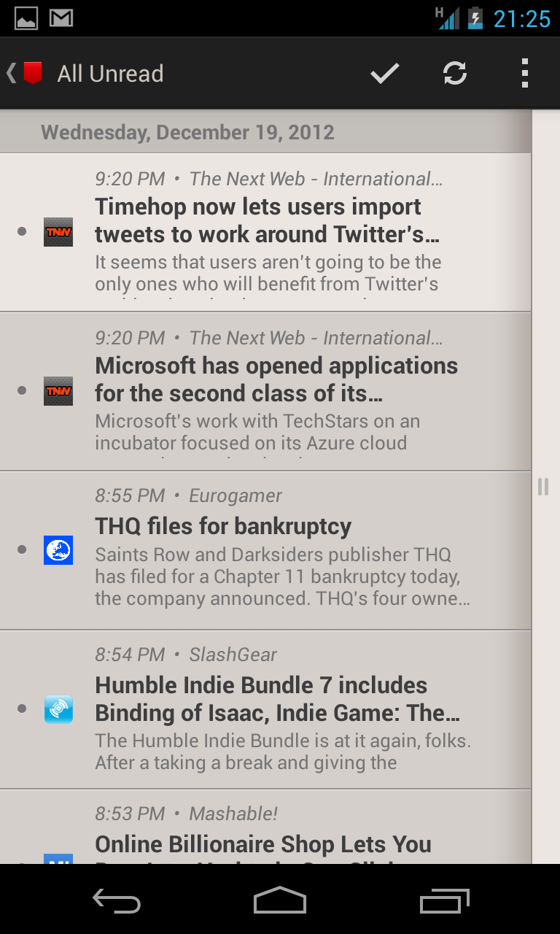
Task: Tap the Wednesday, December 19, 2012 date header
Action: (x=187, y=133)
